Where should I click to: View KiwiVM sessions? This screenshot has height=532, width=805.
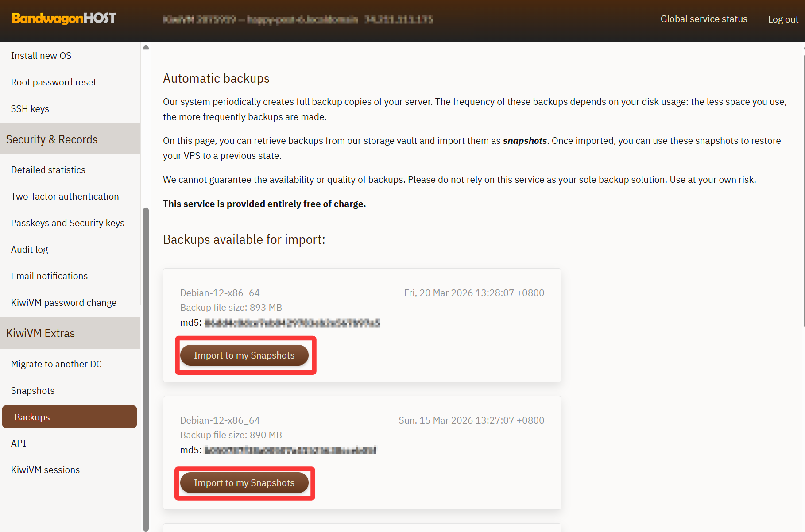[46, 470]
